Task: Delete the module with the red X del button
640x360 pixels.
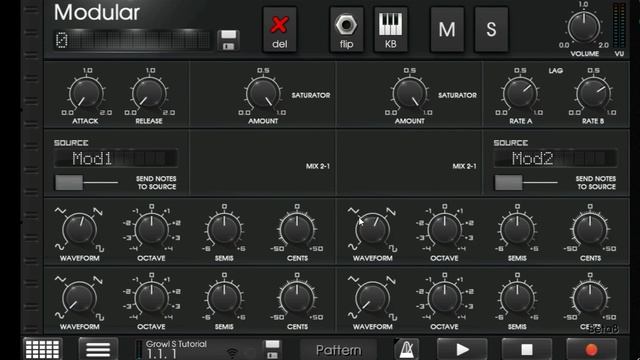Action: [280, 30]
